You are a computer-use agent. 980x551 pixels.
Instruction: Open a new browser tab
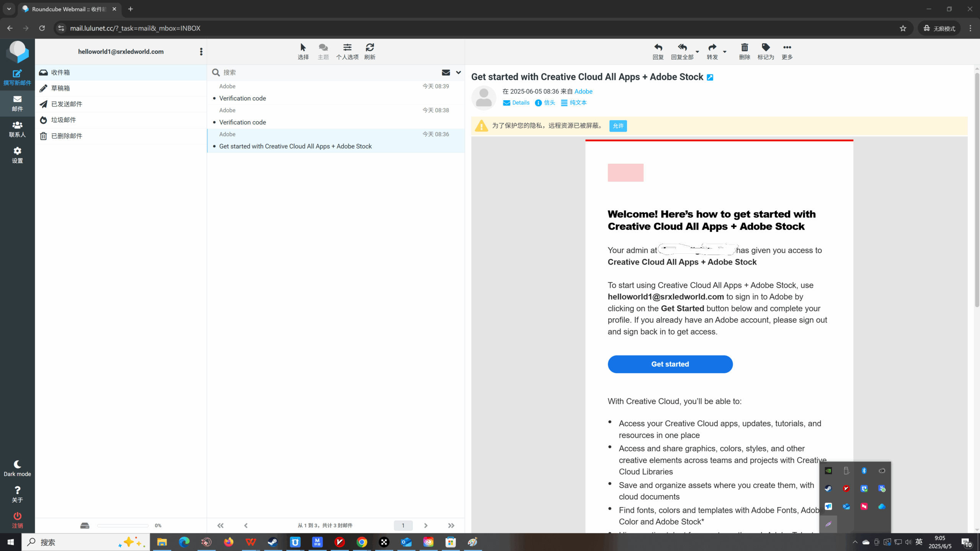pyautogui.click(x=131, y=9)
